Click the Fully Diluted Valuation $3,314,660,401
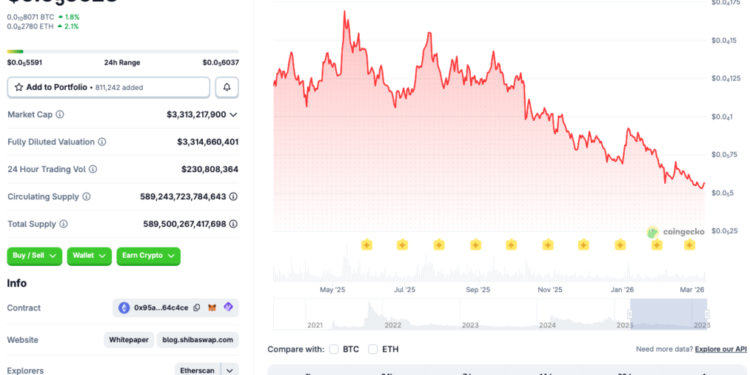The height and width of the screenshot is (375, 750). pos(208,142)
